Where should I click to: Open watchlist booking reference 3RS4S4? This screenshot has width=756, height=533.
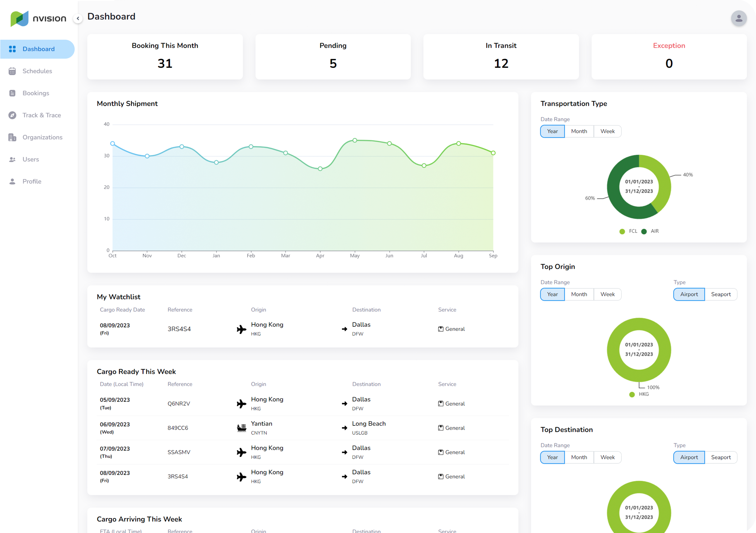[179, 329]
